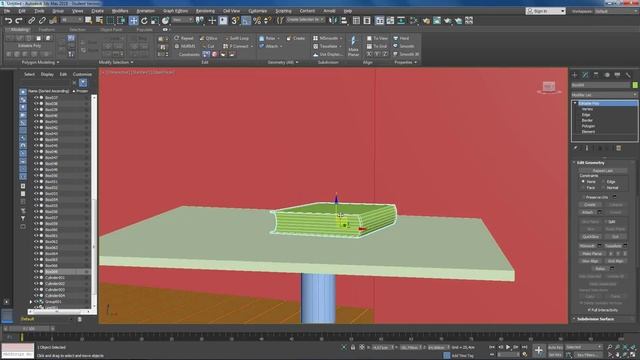Viewport: 640px width, 360px height.
Task: Click the green object color swatch
Action: 635,85
